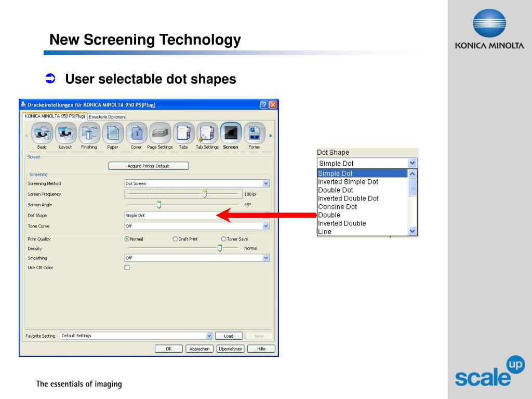Confirm with the OK button
The image size is (532, 399).
(169, 349)
